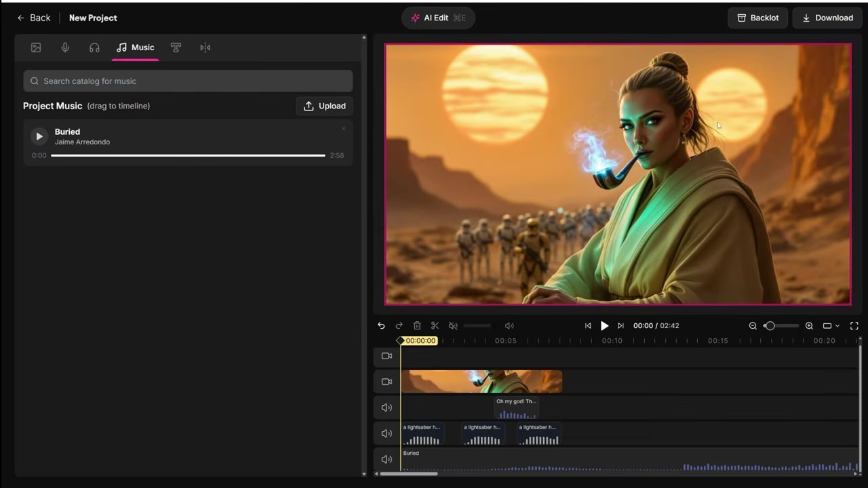Skip to the end of timeline

tap(620, 325)
